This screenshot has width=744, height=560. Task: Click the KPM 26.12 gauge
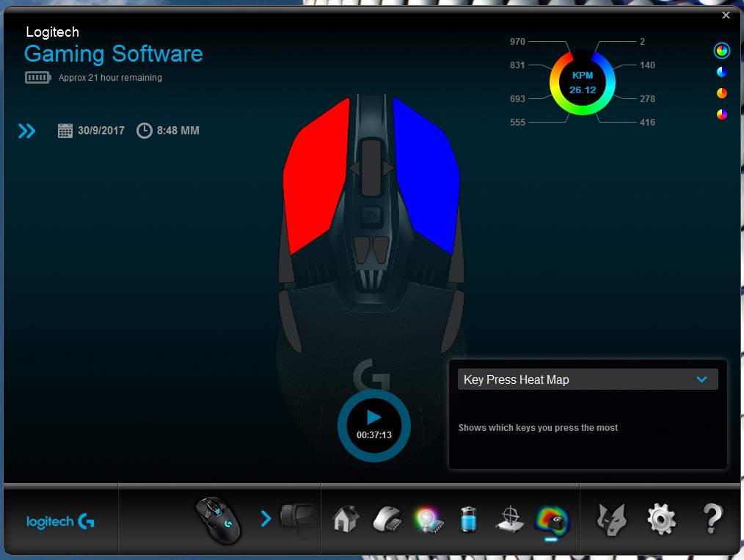(x=582, y=83)
